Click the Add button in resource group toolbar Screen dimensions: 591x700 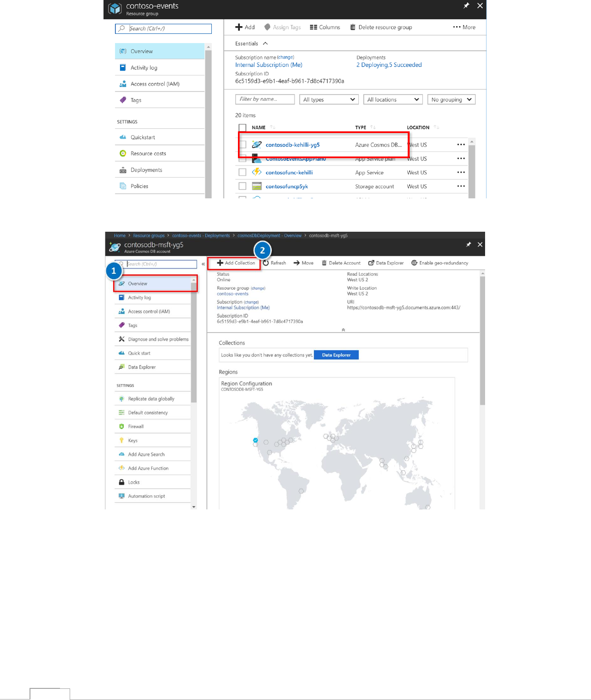(x=245, y=27)
